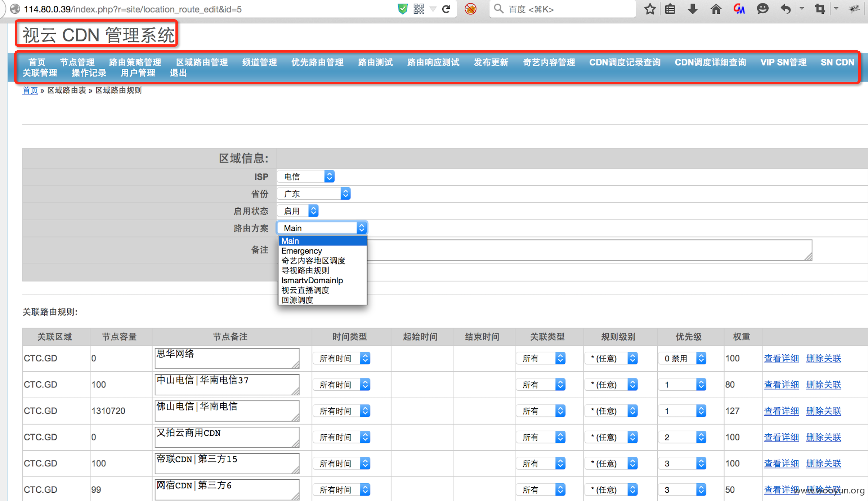
Task: Select highlighted Main option in list
Action: [x=323, y=241]
